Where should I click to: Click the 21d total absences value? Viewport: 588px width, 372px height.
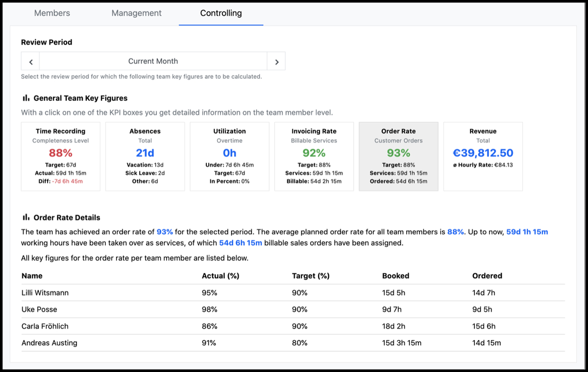click(145, 153)
